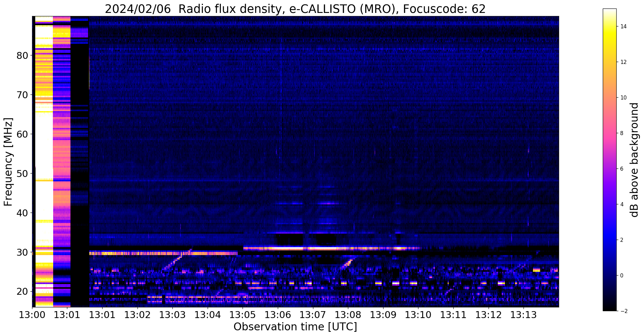Image resolution: width=644 pixels, height=336 pixels.
Task: Click the 20 MHz tick label
Action: pos(22,292)
